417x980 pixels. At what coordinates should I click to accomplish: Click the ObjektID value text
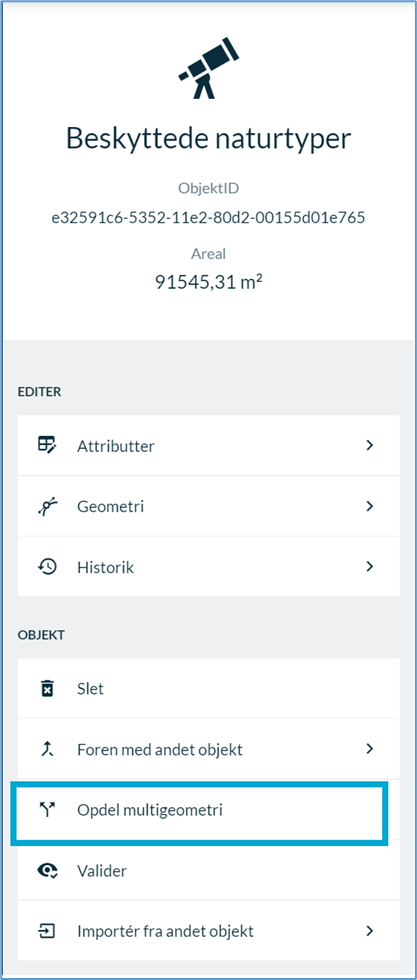click(x=208, y=218)
